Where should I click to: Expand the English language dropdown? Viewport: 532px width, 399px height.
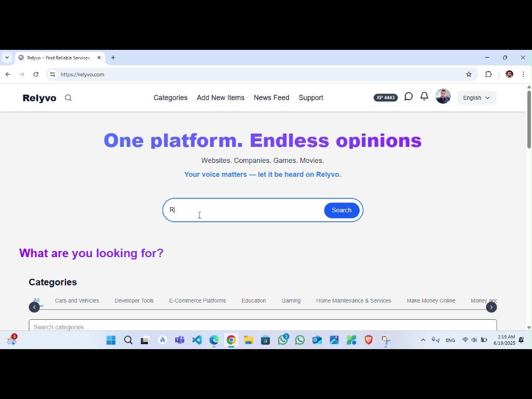(x=477, y=98)
